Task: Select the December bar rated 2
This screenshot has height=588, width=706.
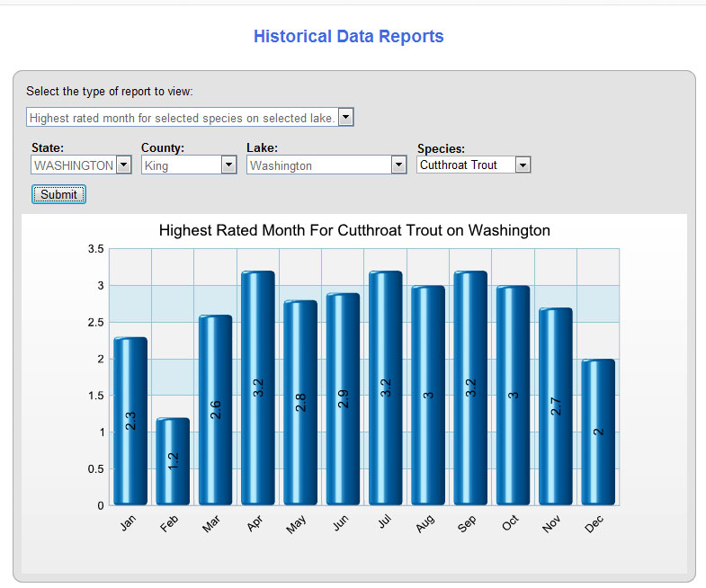Action: pyautogui.click(x=598, y=432)
